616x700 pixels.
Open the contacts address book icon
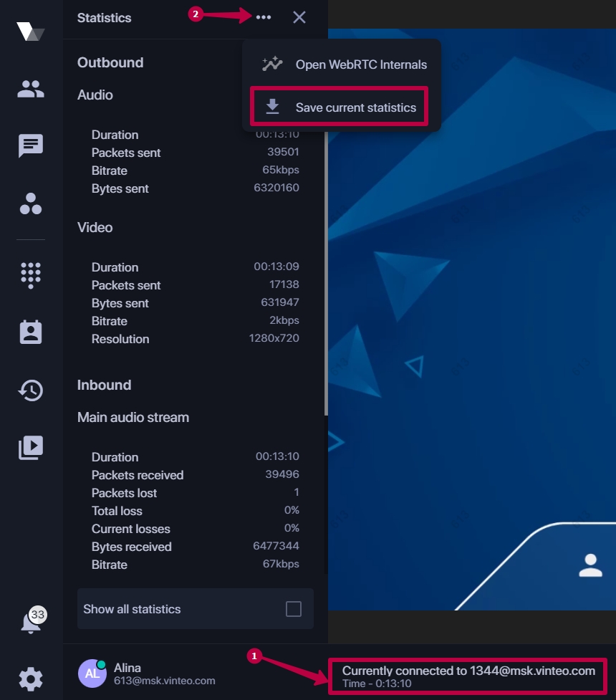(x=31, y=332)
